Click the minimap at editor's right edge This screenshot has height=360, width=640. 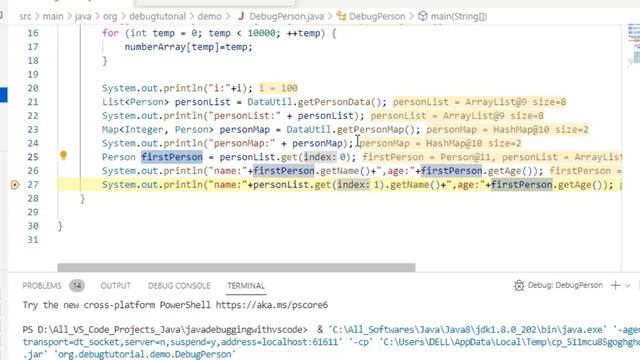[633, 45]
